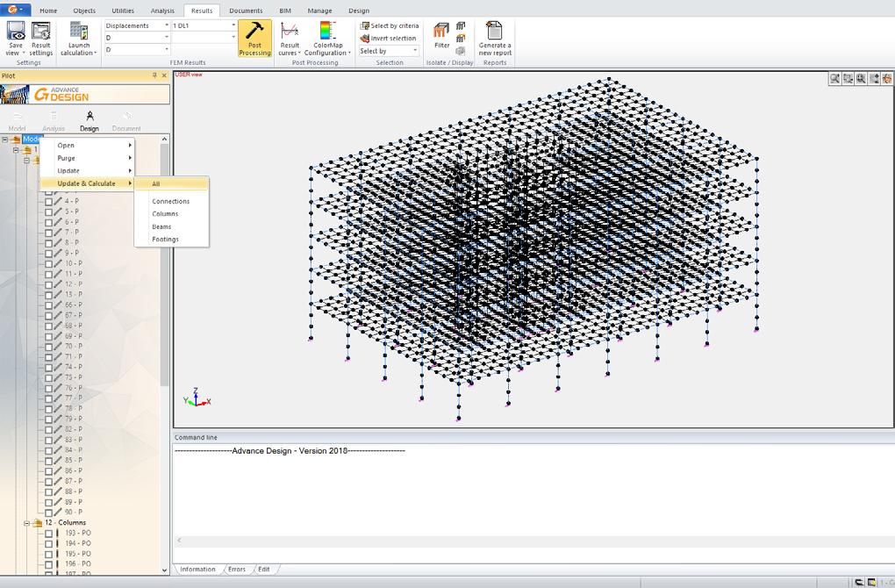This screenshot has height=588, width=895.
Task: Click the Pilot tree scroll-down arrow
Action: pos(164,570)
